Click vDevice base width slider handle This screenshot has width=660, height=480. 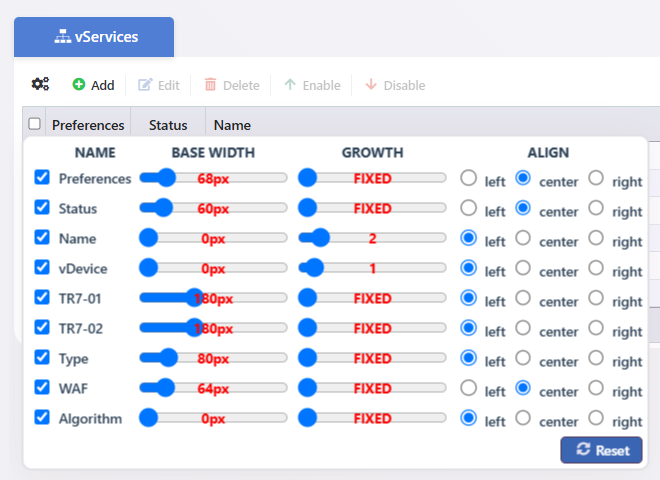(x=148, y=268)
